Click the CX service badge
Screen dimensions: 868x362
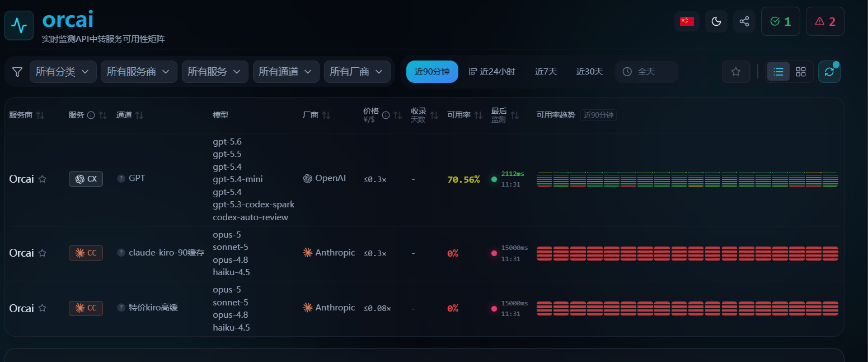(x=86, y=179)
